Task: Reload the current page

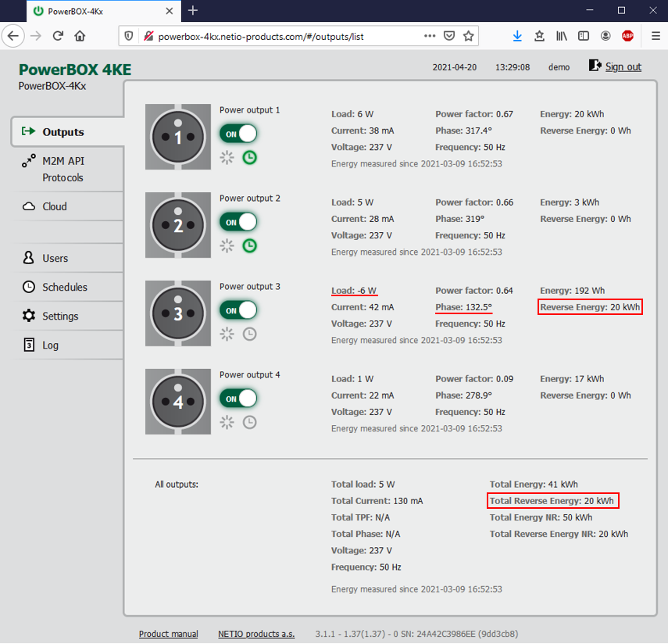Action: [x=59, y=36]
